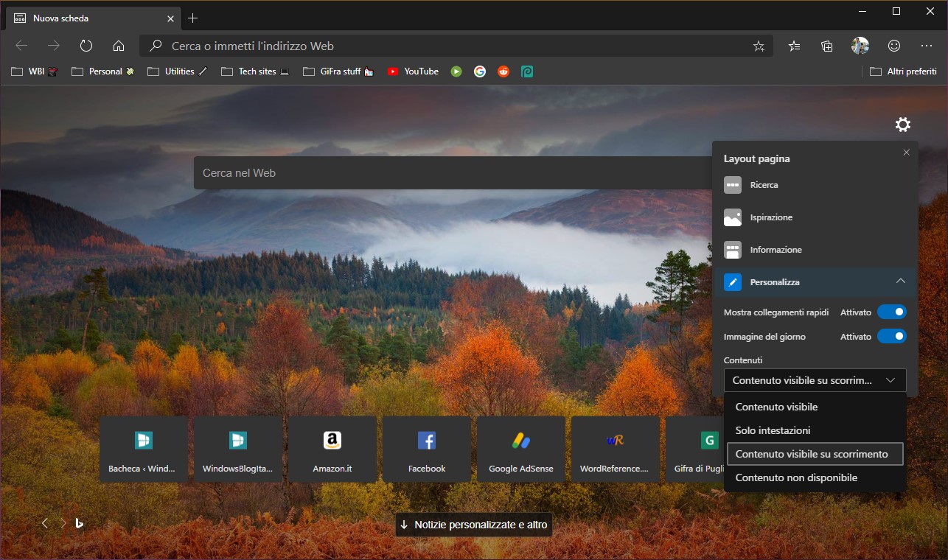Open the GiFra stuff bookmarks folder
Viewport: 948px width, 560px height.
(x=338, y=71)
